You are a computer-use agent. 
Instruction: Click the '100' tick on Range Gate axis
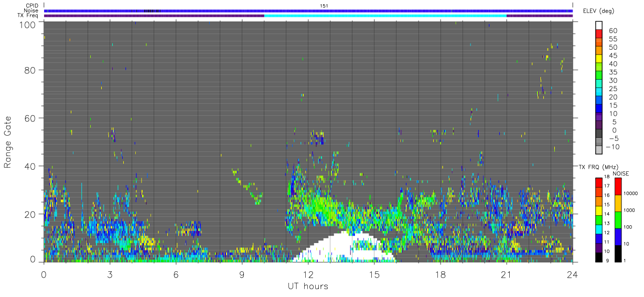[x=27, y=25]
